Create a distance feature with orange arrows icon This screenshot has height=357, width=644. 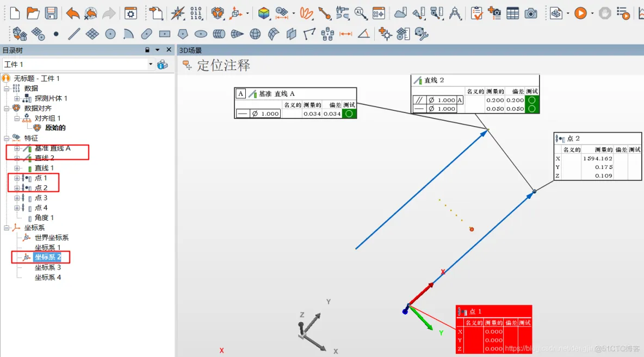[x=346, y=34]
